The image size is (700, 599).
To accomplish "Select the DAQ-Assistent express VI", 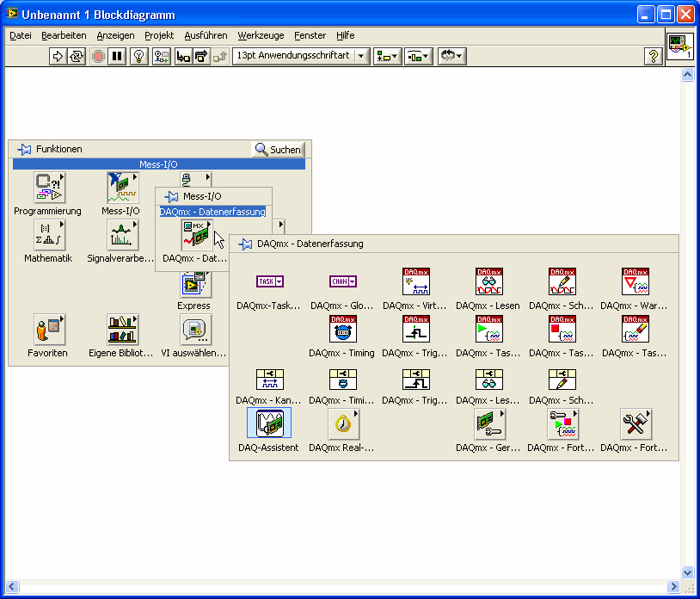I will click(268, 424).
